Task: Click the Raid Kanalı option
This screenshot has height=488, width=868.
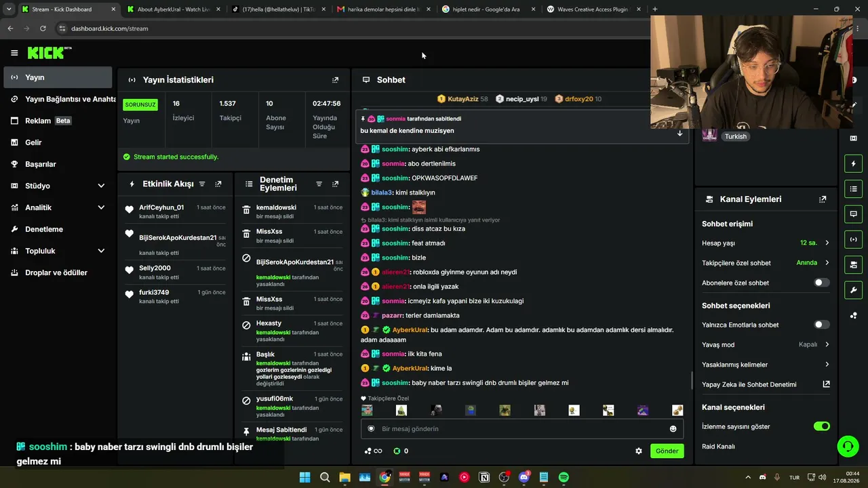Action: coord(718,447)
